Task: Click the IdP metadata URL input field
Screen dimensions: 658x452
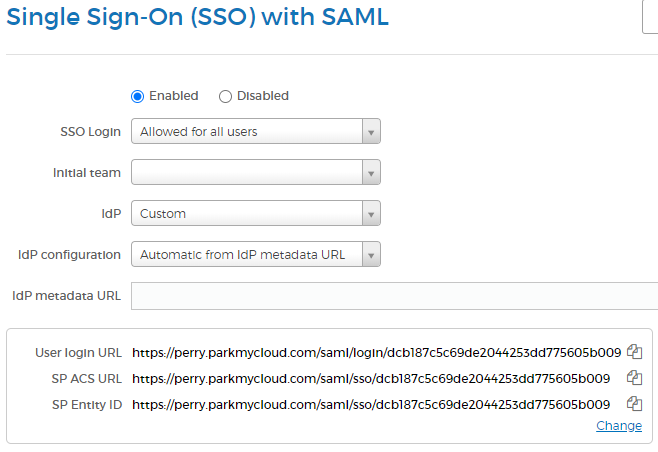Action: point(394,296)
